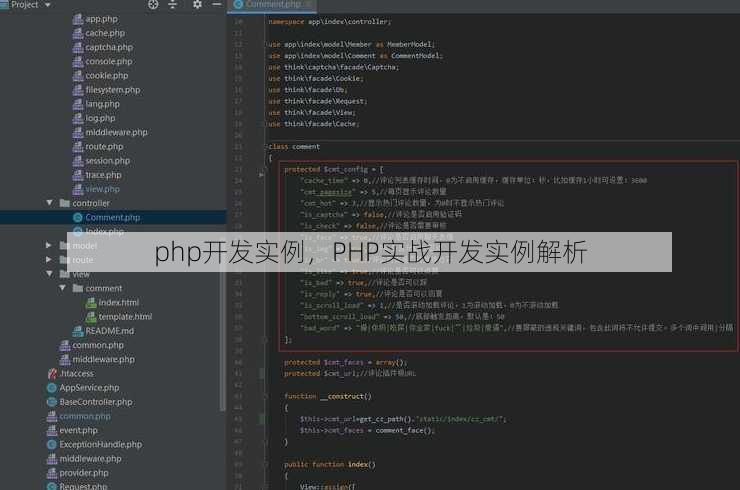Select log.php file
The height and width of the screenshot is (490, 740).
100,118
